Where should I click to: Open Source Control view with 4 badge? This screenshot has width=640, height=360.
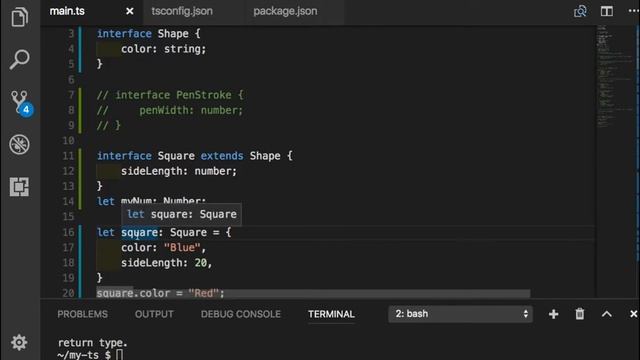[x=21, y=102]
